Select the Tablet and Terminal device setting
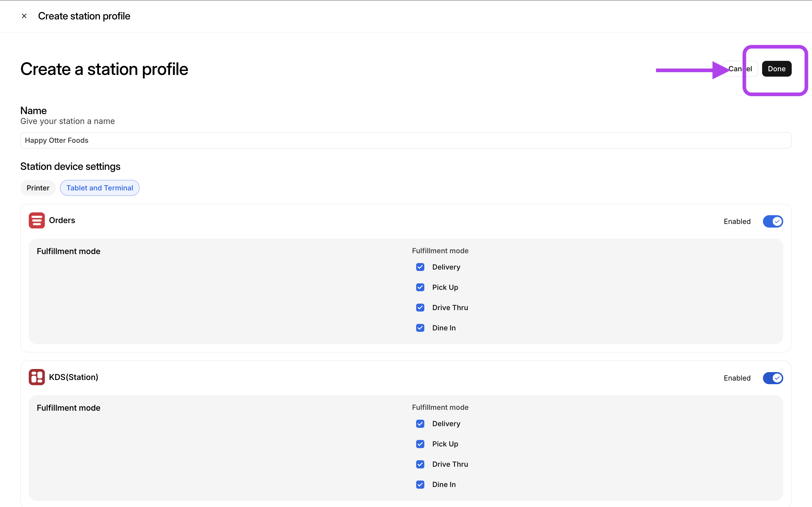 click(x=99, y=188)
